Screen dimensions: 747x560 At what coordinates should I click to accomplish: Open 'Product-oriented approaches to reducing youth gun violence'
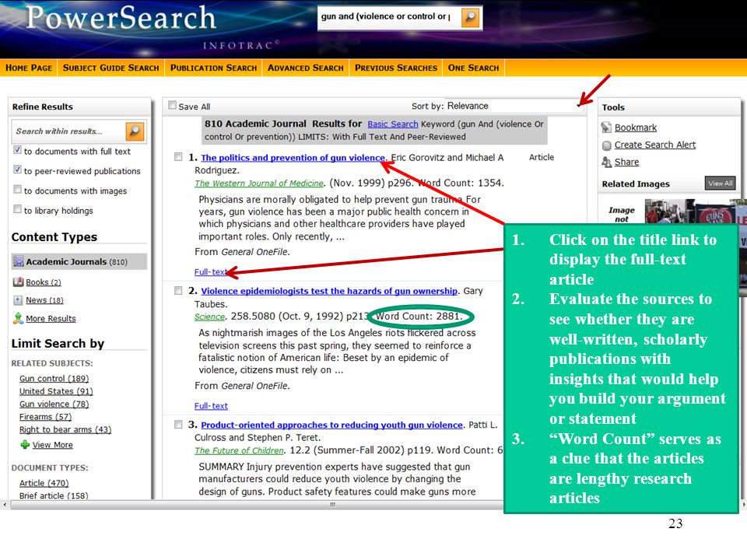332,425
